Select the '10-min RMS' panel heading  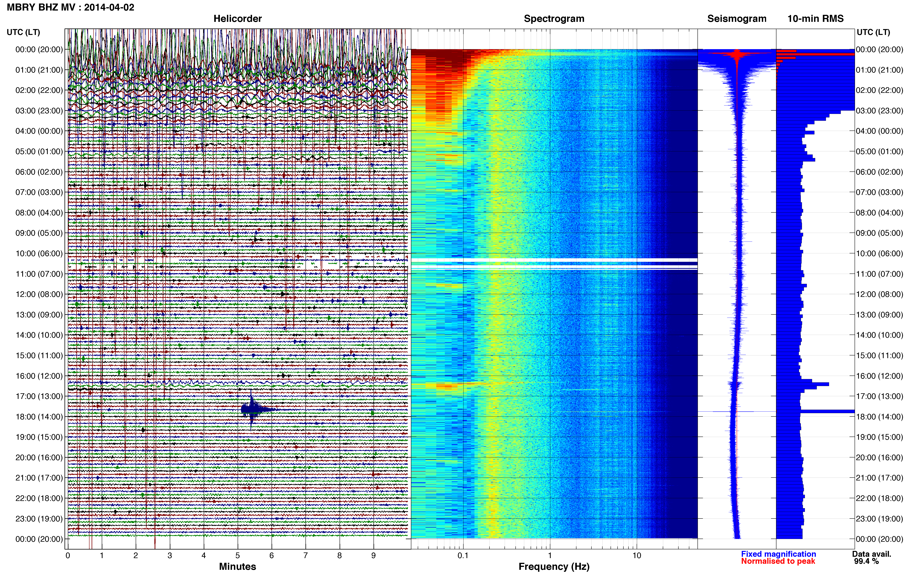[816, 19]
